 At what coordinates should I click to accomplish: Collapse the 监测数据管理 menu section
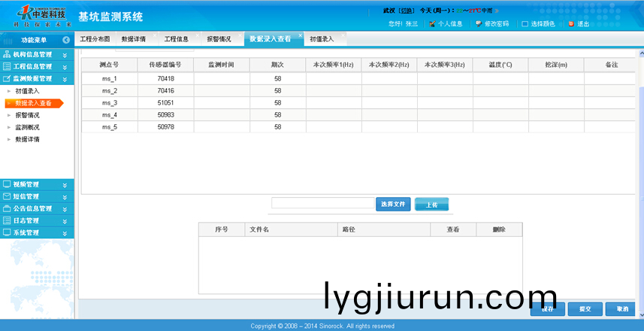point(65,79)
